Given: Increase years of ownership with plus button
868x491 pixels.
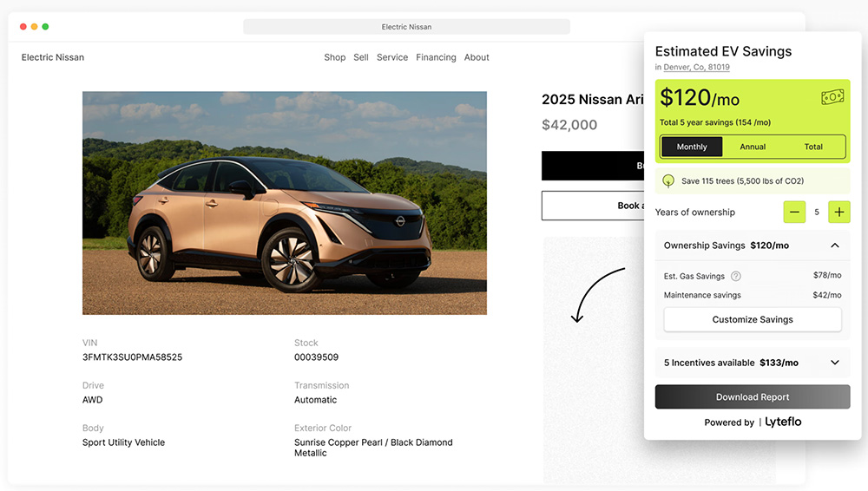Looking at the screenshot, I should (839, 212).
